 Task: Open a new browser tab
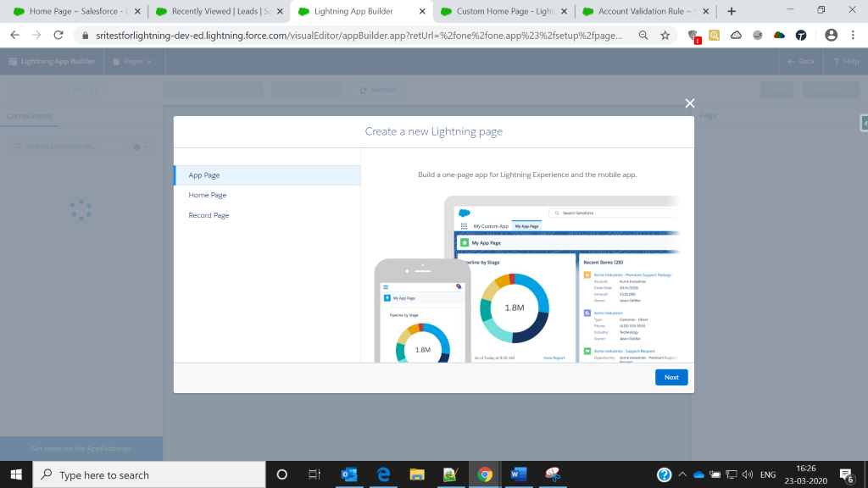point(732,11)
